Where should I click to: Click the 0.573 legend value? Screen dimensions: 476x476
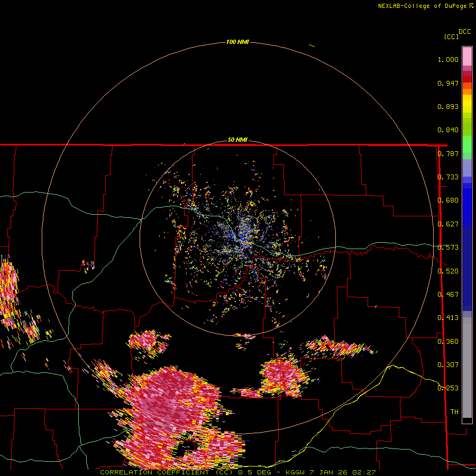pos(448,248)
